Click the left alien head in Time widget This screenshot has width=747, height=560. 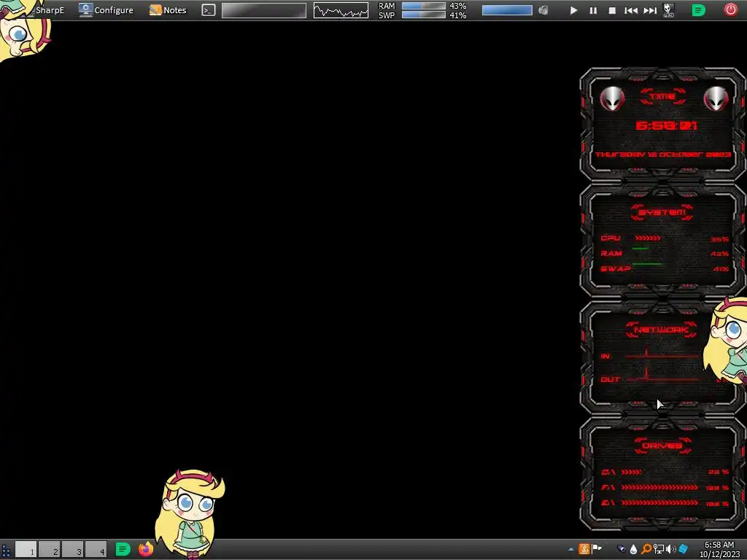pyautogui.click(x=612, y=98)
